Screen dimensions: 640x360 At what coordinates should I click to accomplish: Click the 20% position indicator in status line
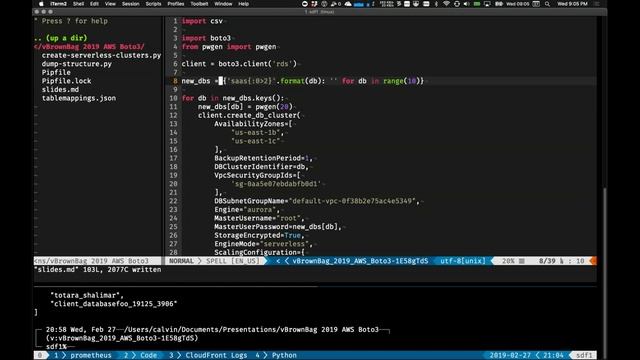508,261
